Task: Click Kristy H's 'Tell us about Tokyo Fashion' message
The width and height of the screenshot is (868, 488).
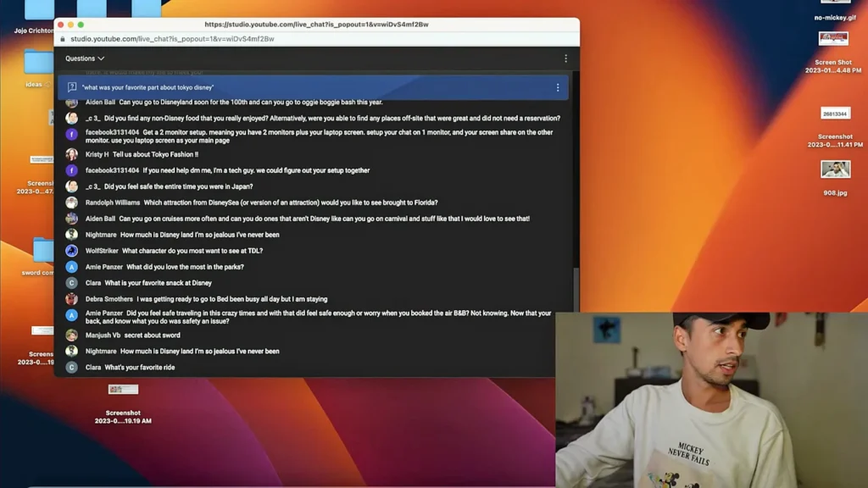Action: 155,154
